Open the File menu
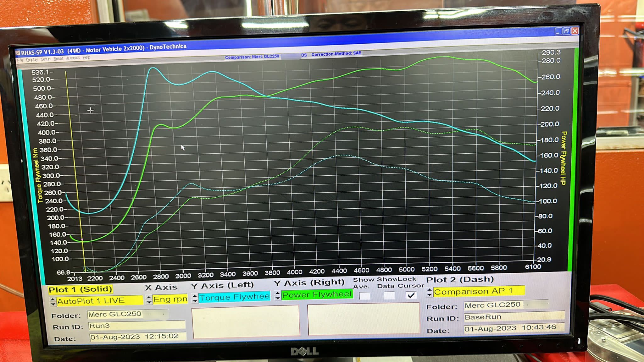The height and width of the screenshot is (362, 644). pos(20,60)
